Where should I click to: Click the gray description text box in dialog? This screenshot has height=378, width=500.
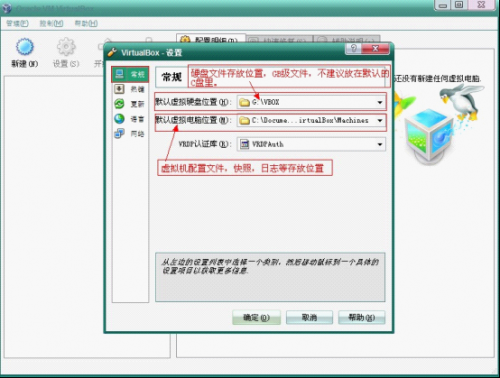pyautogui.click(x=270, y=277)
